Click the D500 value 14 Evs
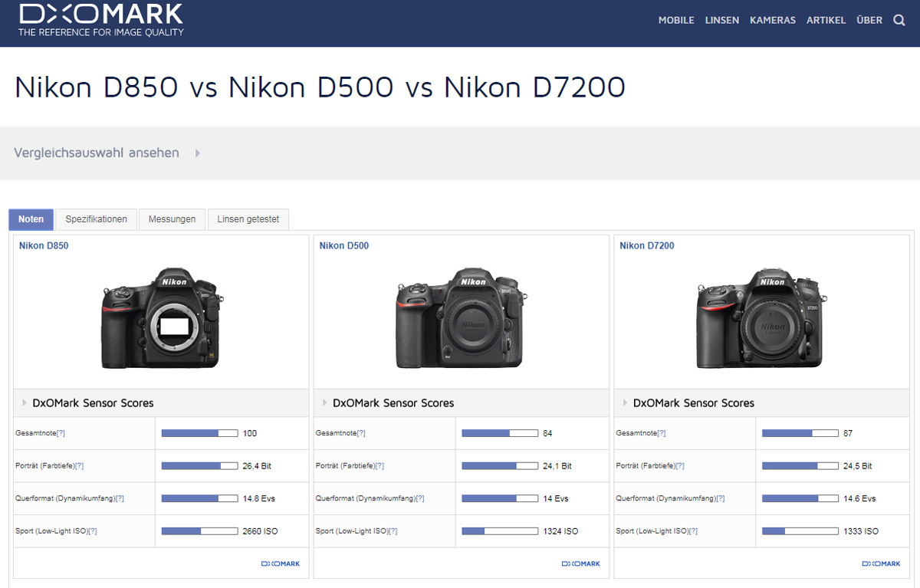This screenshot has height=588, width=920. 556,499
